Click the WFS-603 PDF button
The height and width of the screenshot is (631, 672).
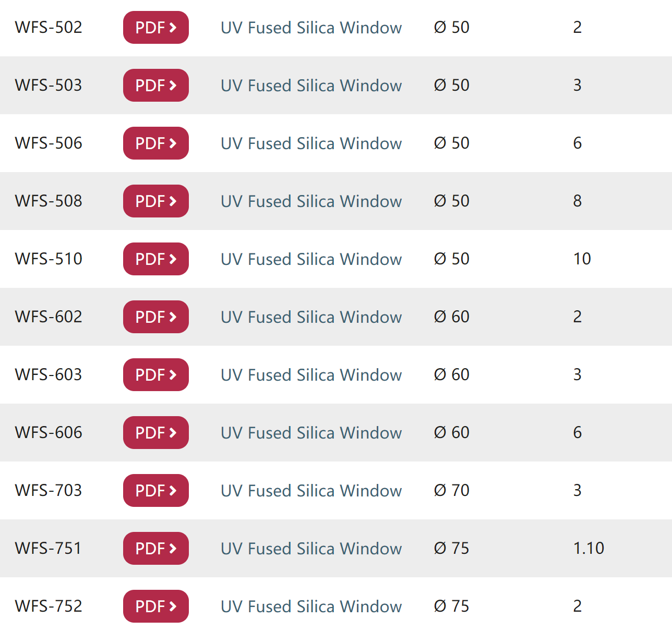155,375
